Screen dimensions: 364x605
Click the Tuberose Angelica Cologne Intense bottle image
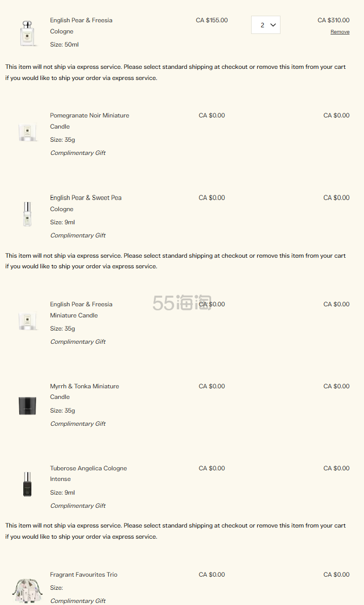pos(27,485)
